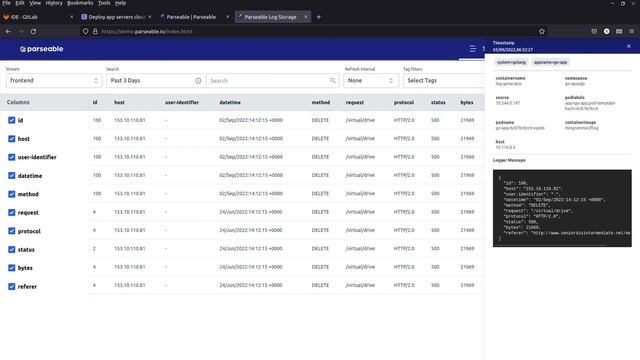The height and width of the screenshot is (360, 640).
Task: Click the log row with id 2
Action: (286, 249)
